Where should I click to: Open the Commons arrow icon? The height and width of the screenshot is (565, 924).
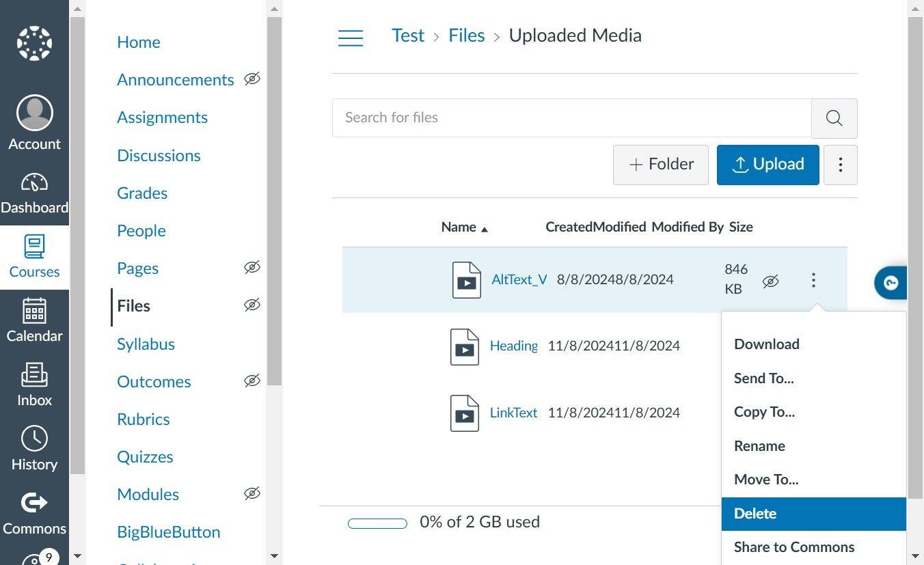tap(34, 504)
